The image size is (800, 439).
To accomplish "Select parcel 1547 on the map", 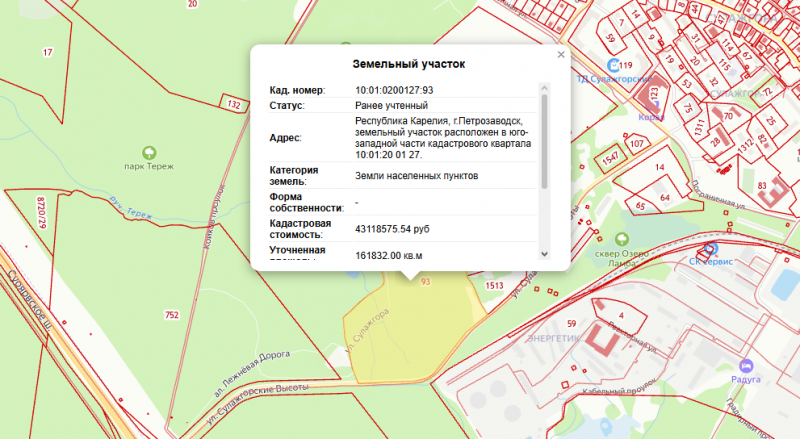I will [610, 159].
